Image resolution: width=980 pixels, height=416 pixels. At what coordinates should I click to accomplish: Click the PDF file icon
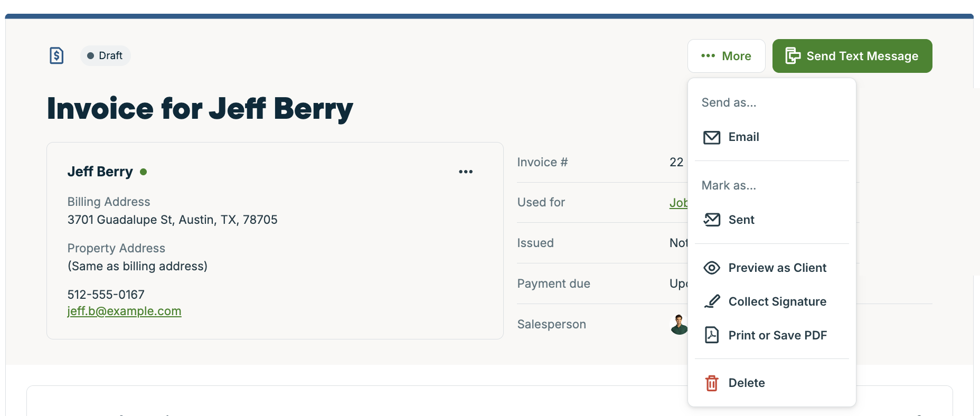711,335
